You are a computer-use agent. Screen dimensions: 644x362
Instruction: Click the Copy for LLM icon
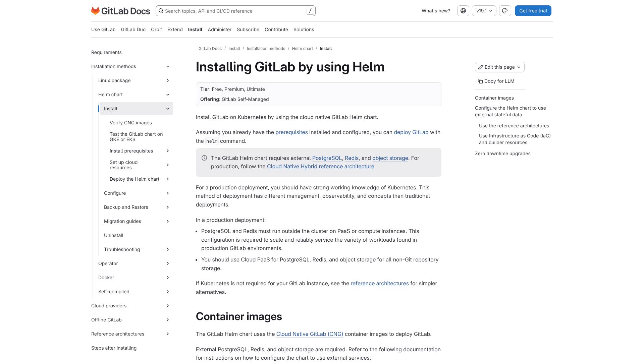(x=480, y=81)
